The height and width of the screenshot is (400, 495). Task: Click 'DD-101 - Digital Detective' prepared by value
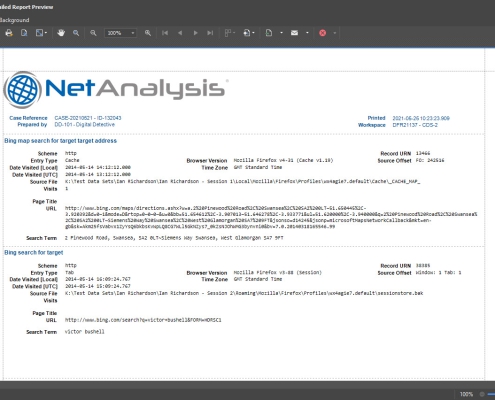[x=85, y=124]
